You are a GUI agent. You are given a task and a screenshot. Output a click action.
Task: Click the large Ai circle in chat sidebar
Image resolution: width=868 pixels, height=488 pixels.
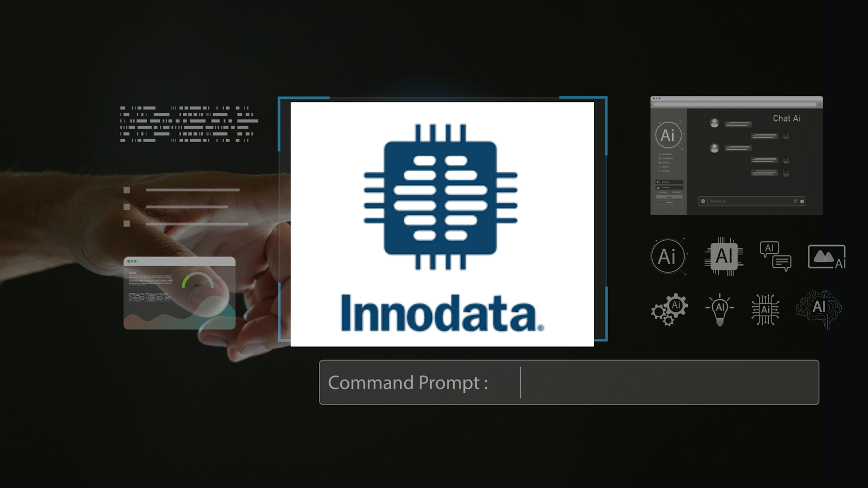pyautogui.click(x=668, y=135)
